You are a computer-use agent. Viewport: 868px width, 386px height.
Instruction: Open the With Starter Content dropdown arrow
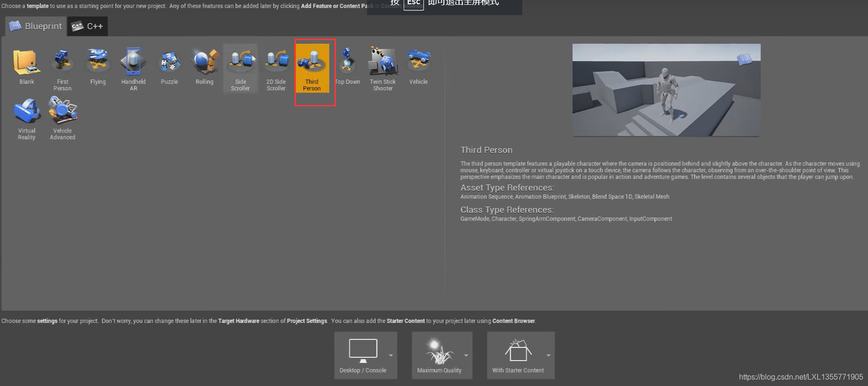coord(549,355)
